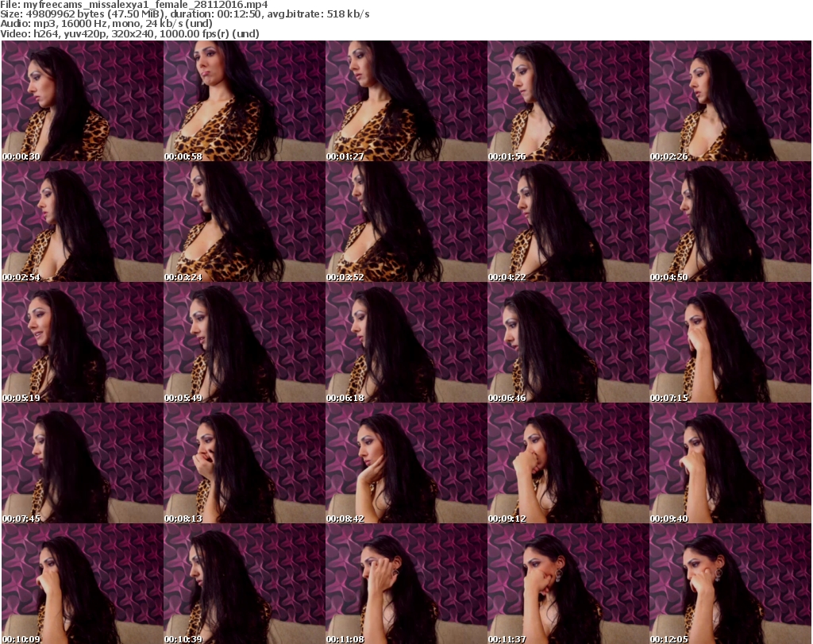Select the thumbnail stamped 00:10:09
This screenshot has height=644, width=813.
[83, 584]
